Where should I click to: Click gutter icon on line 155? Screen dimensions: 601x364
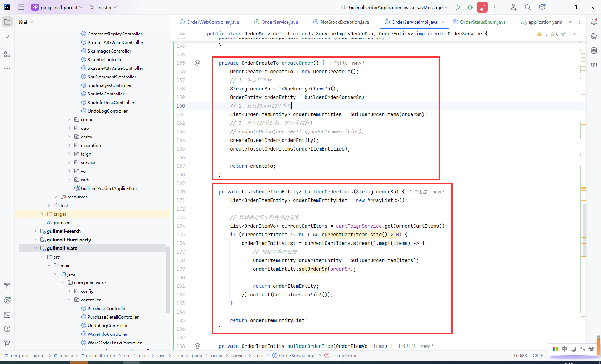(x=197, y=63)
